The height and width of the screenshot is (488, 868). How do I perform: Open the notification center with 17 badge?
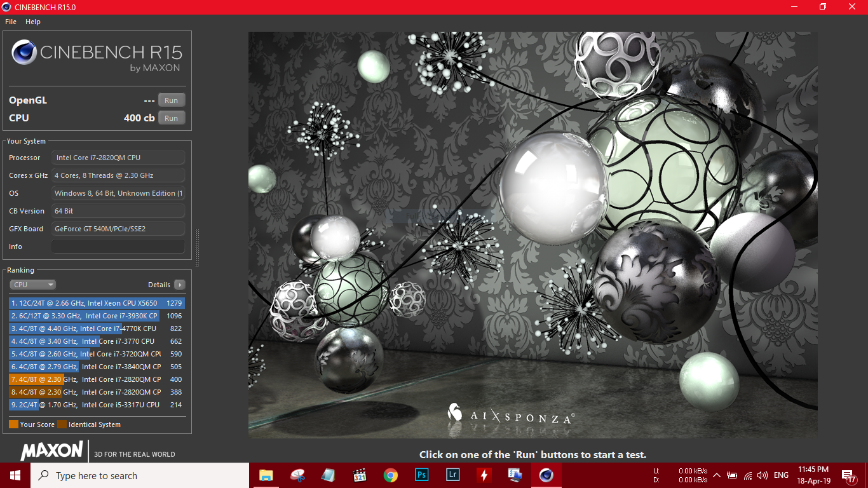click(848, 475)
